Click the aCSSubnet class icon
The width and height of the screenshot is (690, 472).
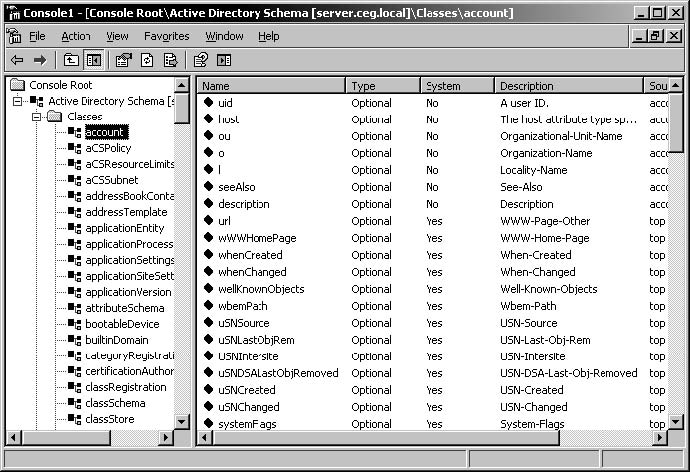(74, 180)
